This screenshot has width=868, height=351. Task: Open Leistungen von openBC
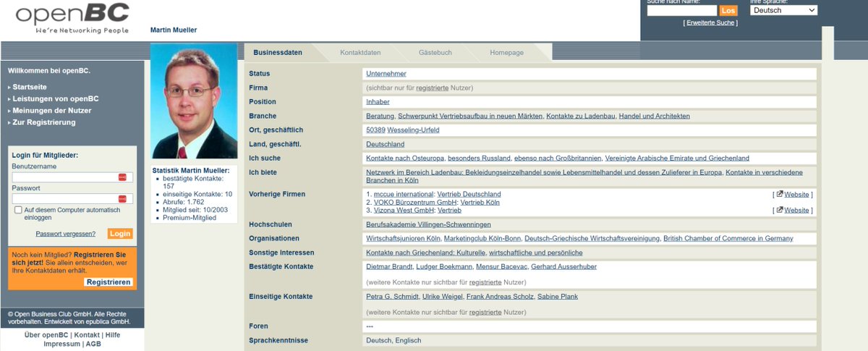coord(56,98)
